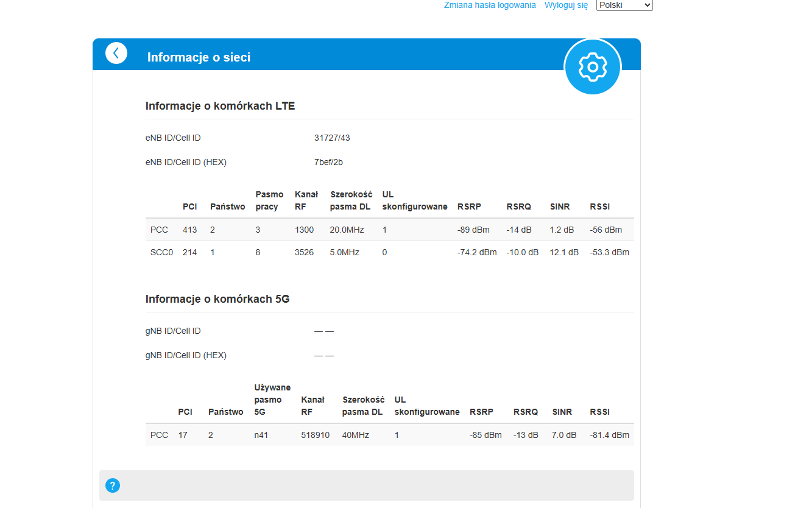Click the Używane pasmo 5G column header
The height and width of the screenshot is (508, 812).
[x=272, y=400]
